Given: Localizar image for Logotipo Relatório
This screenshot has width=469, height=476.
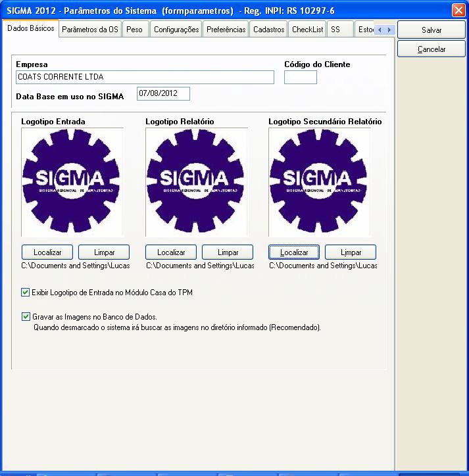Looking at the screenshot, I should click(x=171, y=252).
